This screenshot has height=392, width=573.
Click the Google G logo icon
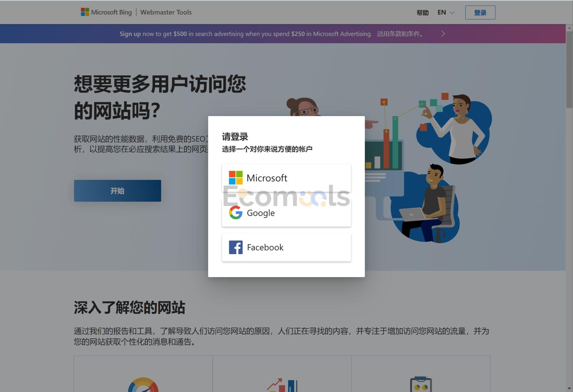tap(236, 213)
